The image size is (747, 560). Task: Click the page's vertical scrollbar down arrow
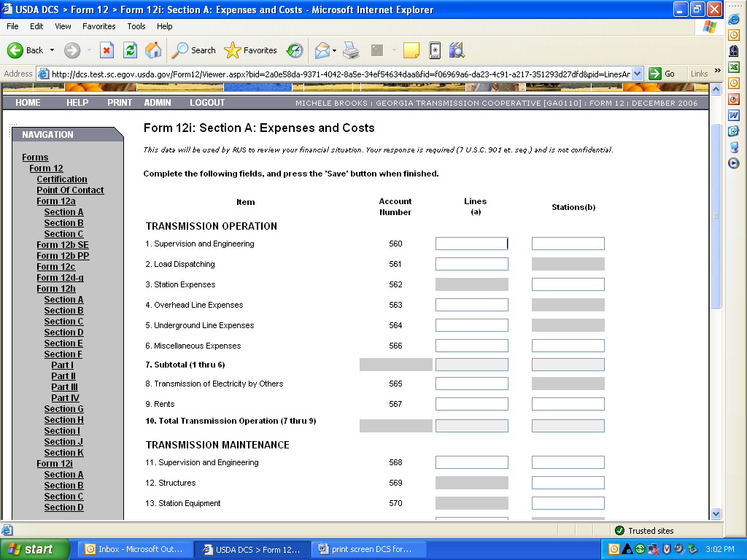[x=716, y=513]
